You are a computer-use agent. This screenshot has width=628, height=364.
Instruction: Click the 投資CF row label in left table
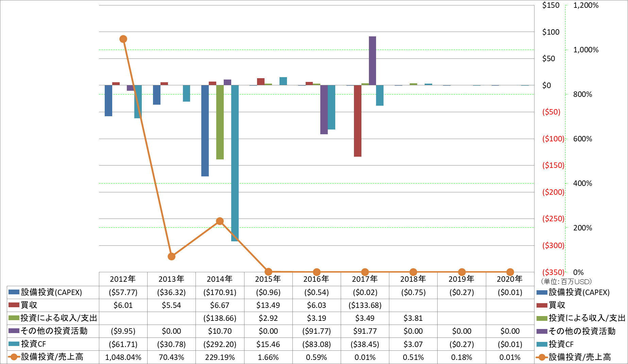tap(33, 344)
